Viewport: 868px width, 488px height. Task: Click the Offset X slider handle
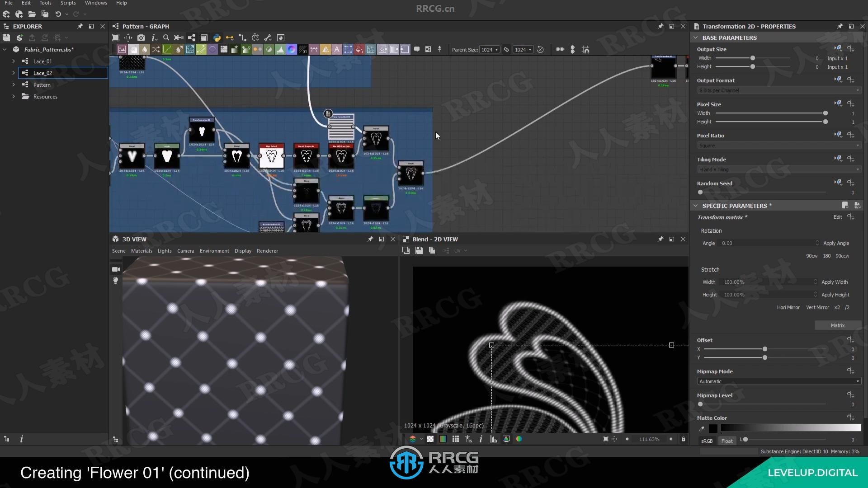[764, 349]
